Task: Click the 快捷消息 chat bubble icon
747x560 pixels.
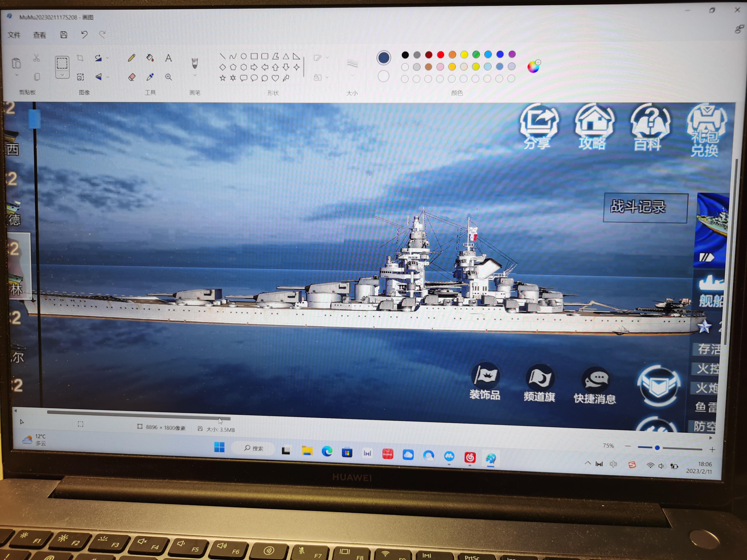Action: 595,385
